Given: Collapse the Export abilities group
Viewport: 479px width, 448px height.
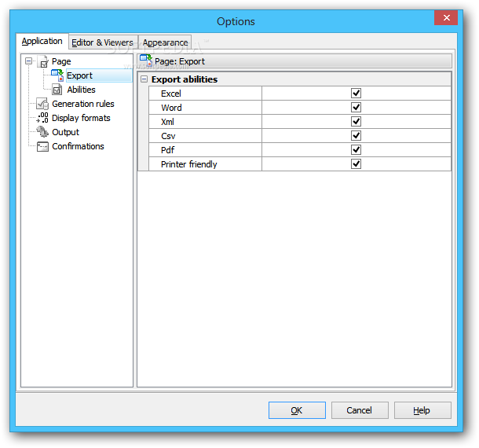Looking at the screenshot, I should pos(144,79).
